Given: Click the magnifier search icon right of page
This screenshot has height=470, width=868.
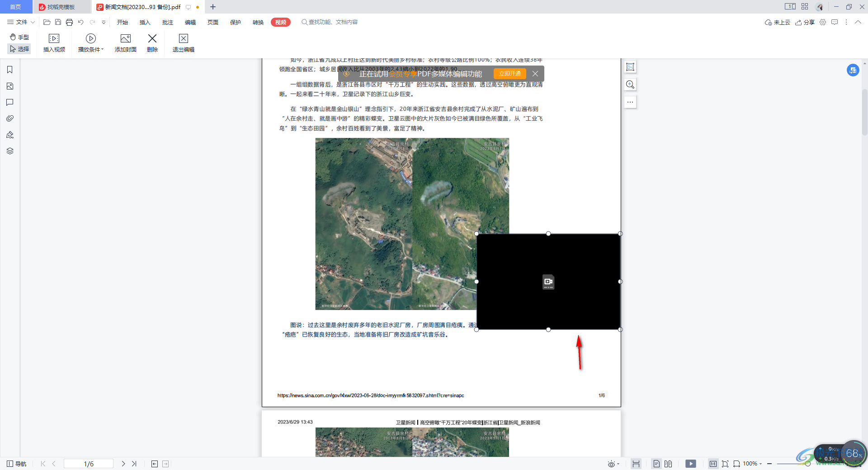Looking at the screenshot, I should 630,85.
